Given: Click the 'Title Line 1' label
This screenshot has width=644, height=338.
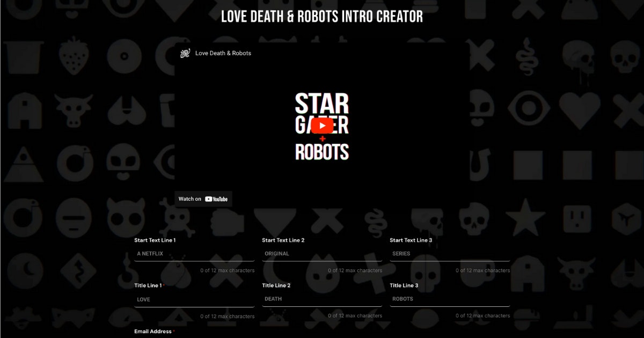Looking at the screenshot, I should [x=148, y=286].
